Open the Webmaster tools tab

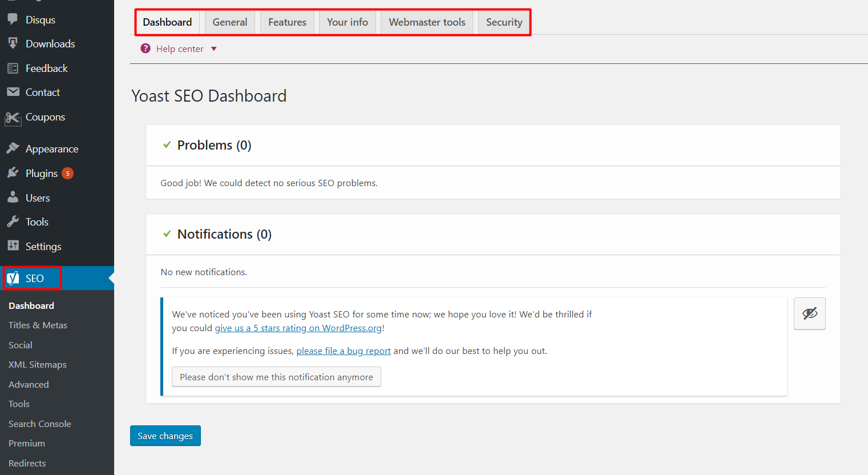click(427, 22)
